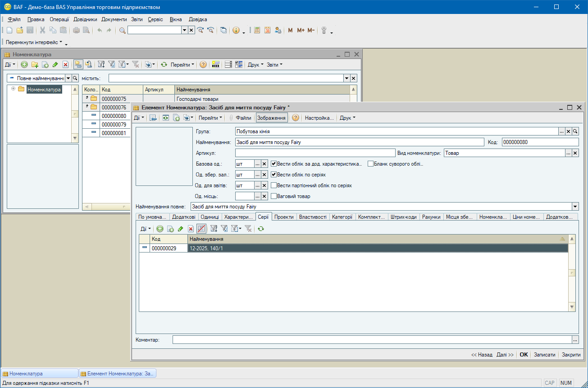The height and width of the screenshot is (388, 588).
Task: Open the calendar icon in main toolbar
Action: [267, 30]
